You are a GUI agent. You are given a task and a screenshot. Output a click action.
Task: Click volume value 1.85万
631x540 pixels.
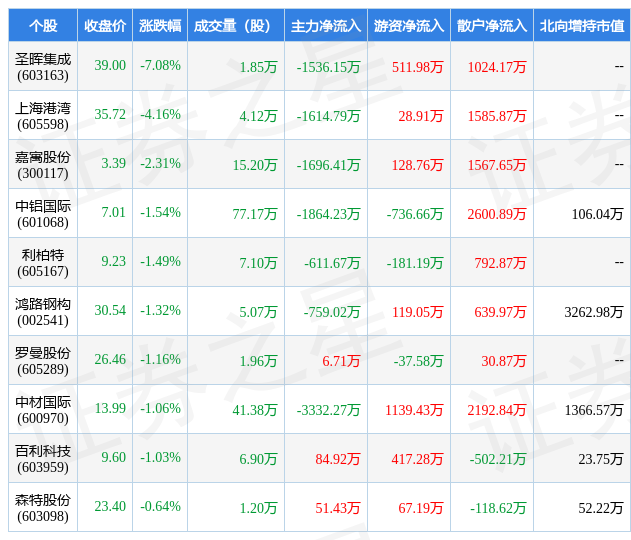click(x=258, y=67)
